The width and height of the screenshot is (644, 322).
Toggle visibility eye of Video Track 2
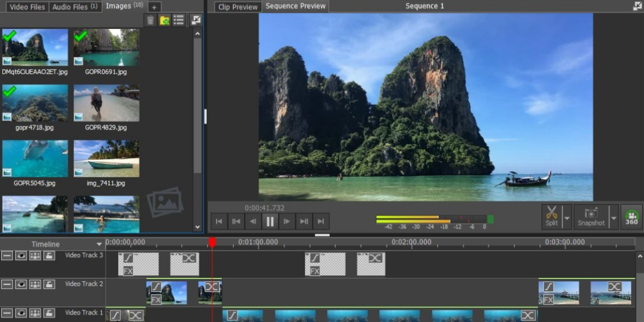point(21,284)
